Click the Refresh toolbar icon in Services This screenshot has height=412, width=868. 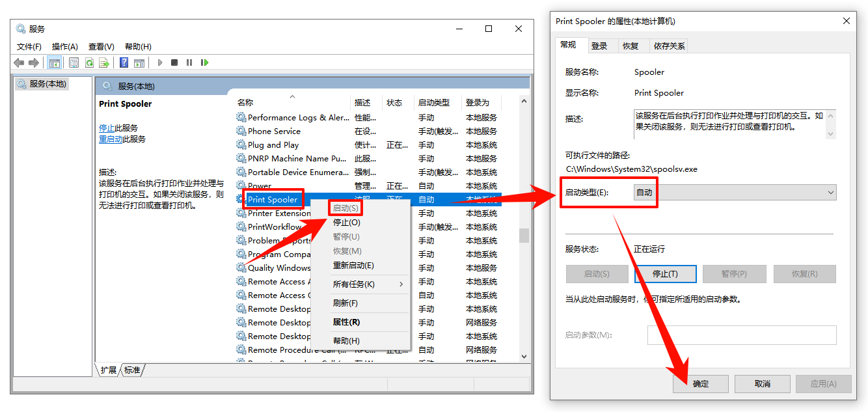click(89, 62)
